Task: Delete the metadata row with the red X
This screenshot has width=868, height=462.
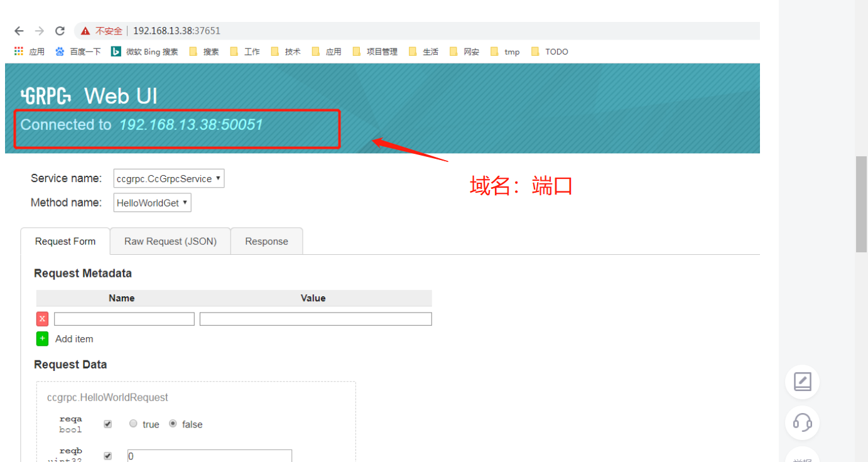Action: 42,319
